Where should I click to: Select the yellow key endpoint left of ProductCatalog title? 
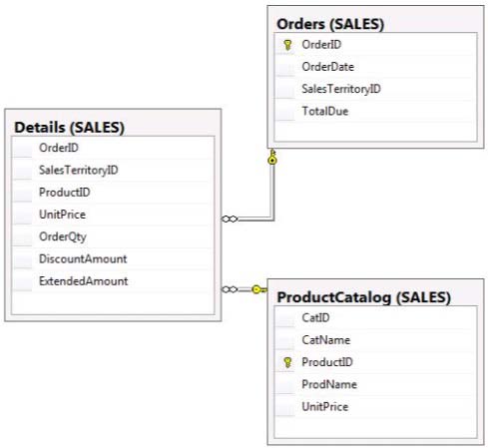[259, 289]
